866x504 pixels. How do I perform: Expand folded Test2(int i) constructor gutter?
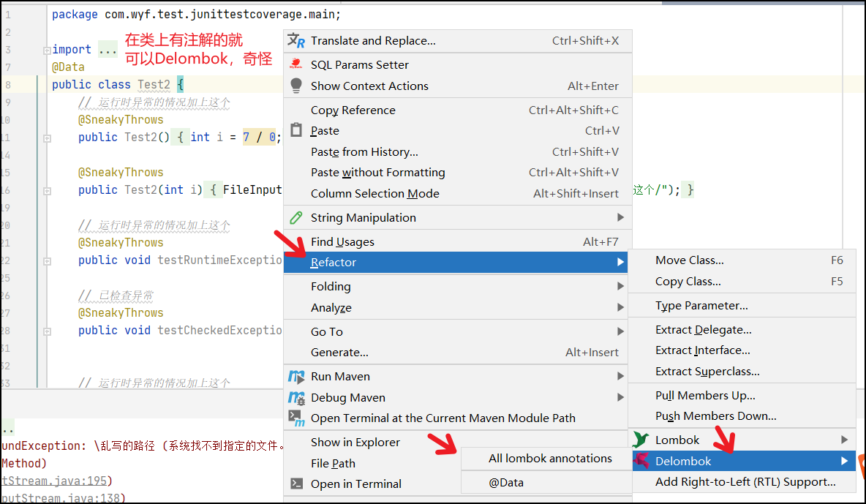(48, 191)
